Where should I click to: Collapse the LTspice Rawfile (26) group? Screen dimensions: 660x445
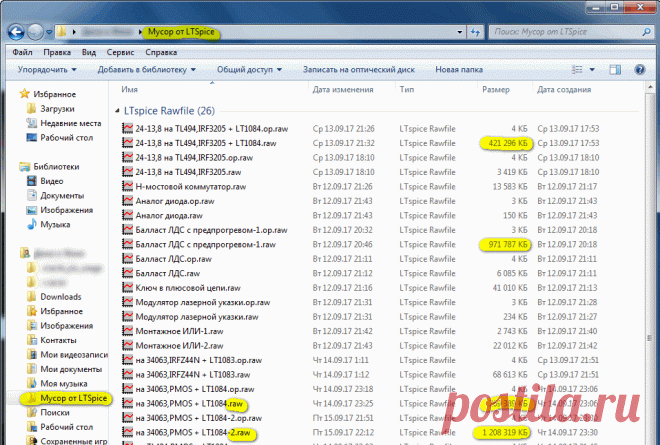117,111
